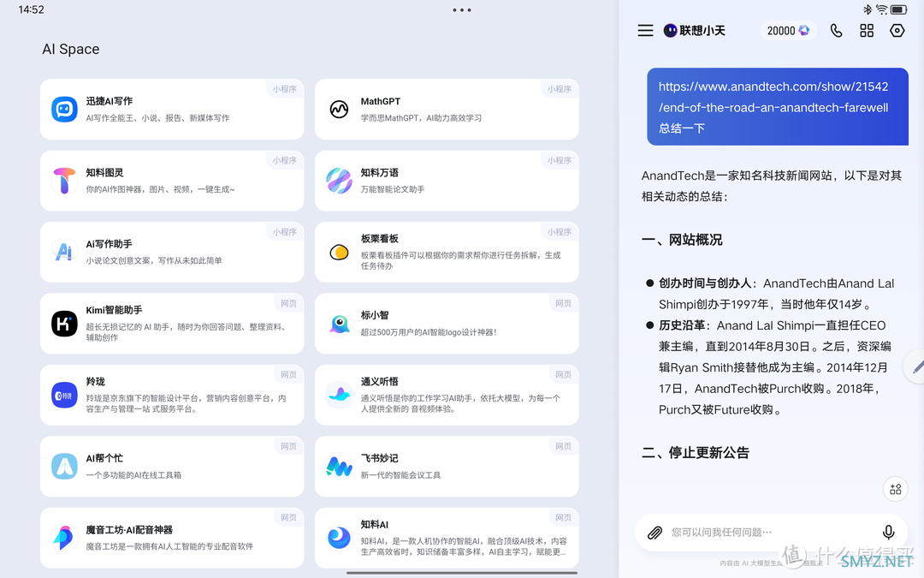Open the MathGPT app icon
Viewport: 924px width, 578px height.
click(x=339, y=109)
